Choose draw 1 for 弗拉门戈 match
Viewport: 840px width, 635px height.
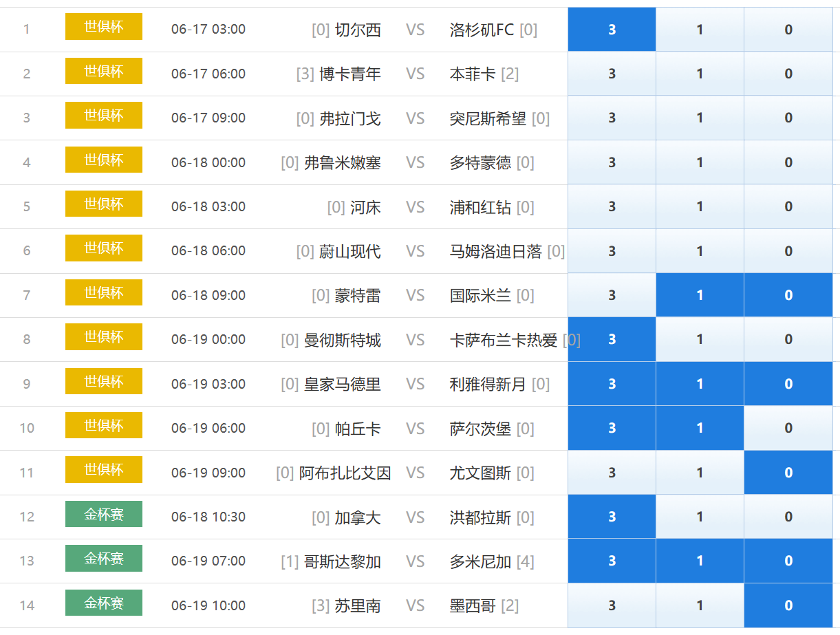[x=700, y=118]
